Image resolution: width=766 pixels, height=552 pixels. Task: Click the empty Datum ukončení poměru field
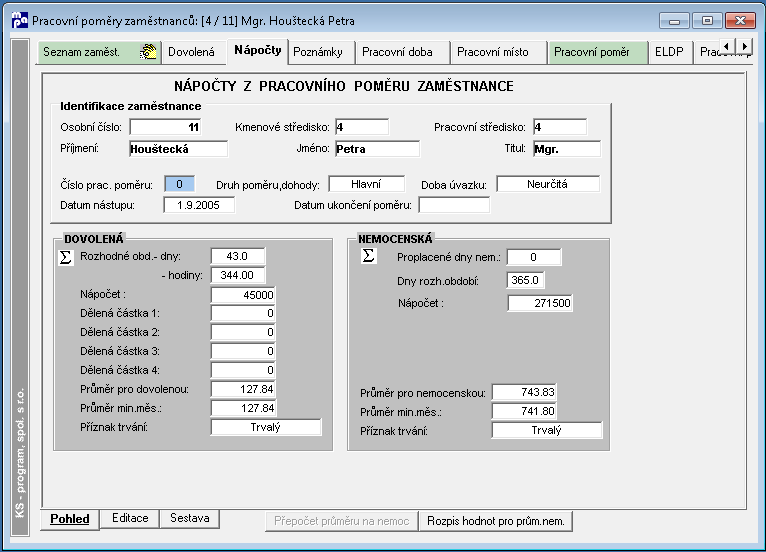(x=454, y=205)
